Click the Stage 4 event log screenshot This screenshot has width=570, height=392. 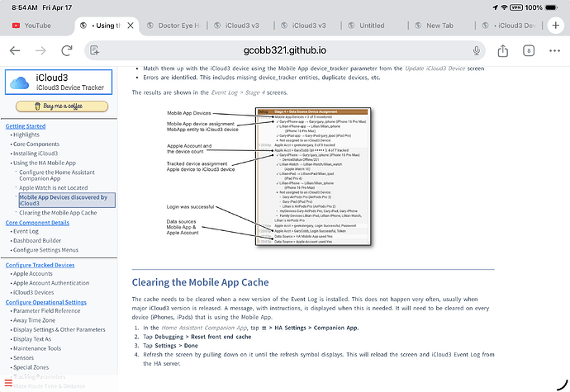click(x=313, y=177)
